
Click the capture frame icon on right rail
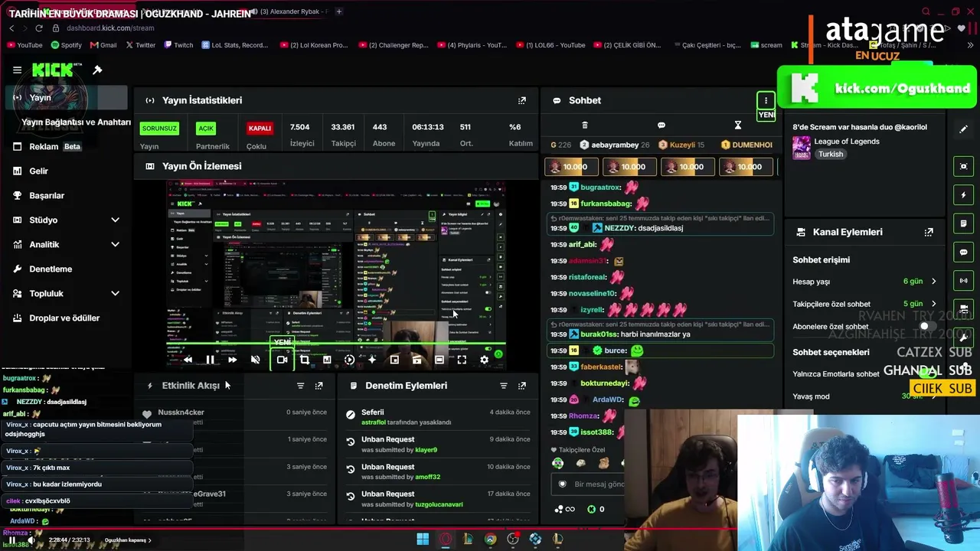964,167
